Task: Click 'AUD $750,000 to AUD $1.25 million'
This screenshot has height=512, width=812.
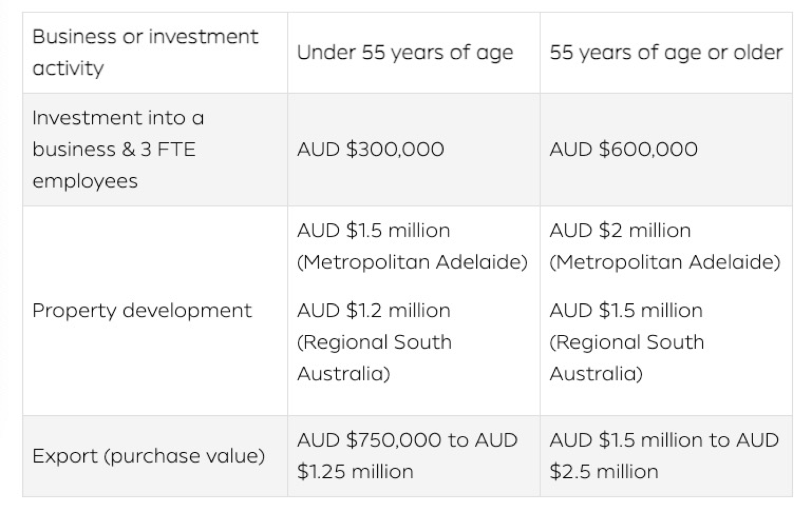Action: tap(407, 456)
